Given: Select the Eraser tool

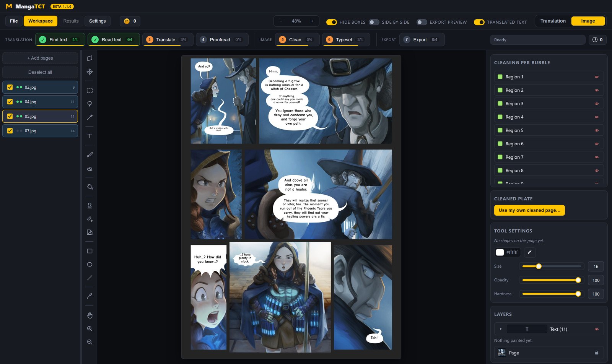Looking at the screenshot, I should (90, 169).
